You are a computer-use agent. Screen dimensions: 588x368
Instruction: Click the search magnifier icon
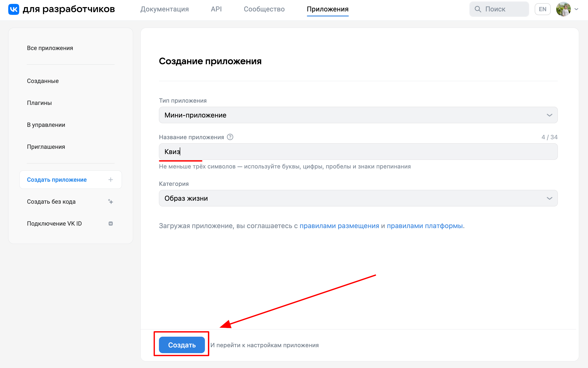[x=478, y=9]
